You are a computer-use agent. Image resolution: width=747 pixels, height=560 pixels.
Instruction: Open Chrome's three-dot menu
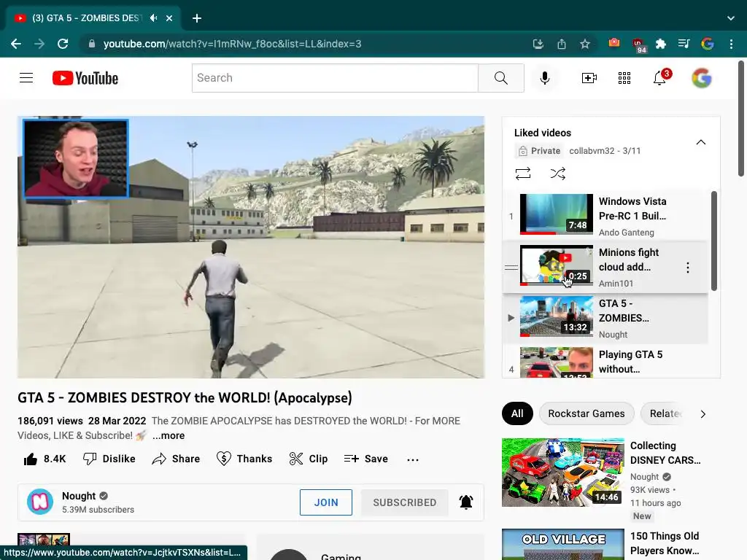click(731, 44)
